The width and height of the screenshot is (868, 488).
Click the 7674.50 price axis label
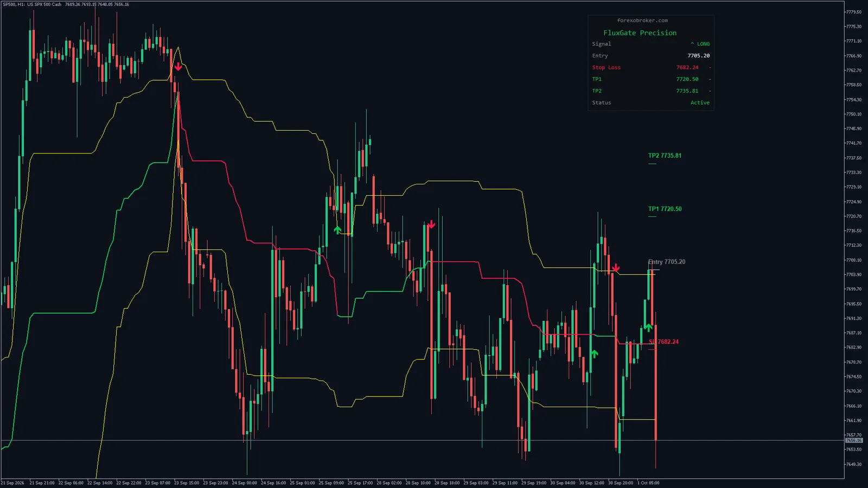(x=854, y=376)
